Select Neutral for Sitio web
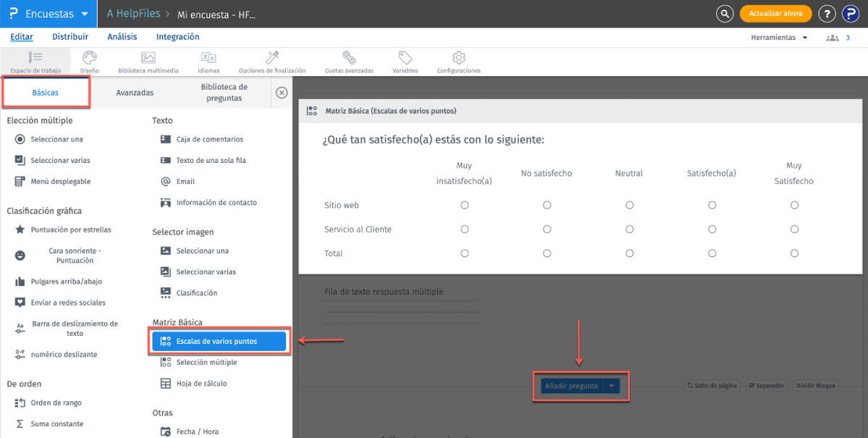 629,205
